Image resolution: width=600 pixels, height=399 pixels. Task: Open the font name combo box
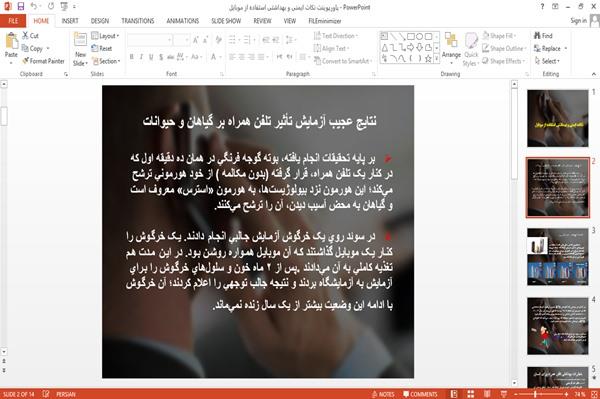tap(150, 40)
